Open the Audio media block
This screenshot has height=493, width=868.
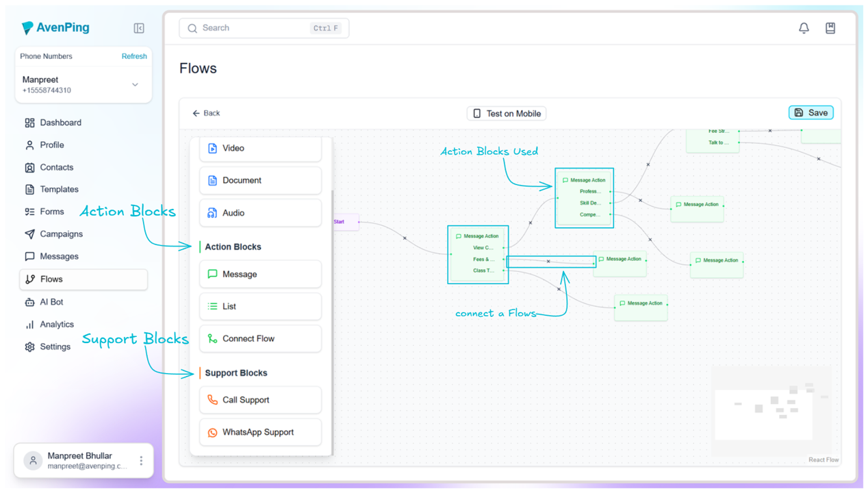260,212
